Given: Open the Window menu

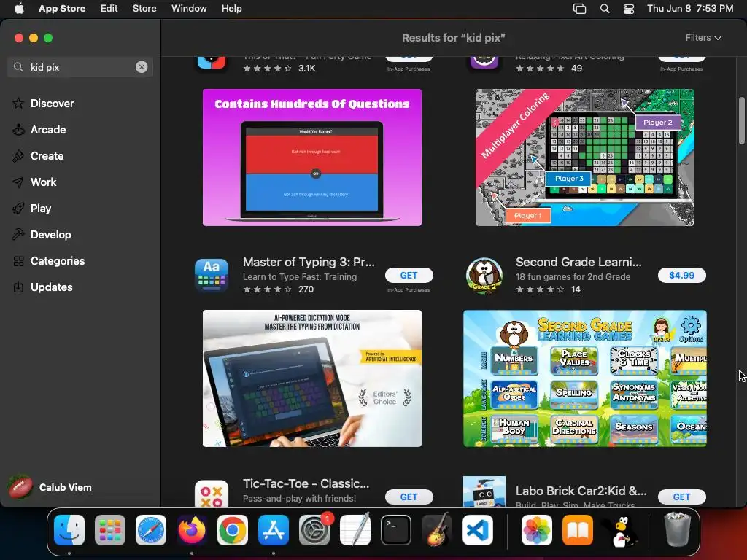Looking at the screenshot, I should tap(189, 9).
